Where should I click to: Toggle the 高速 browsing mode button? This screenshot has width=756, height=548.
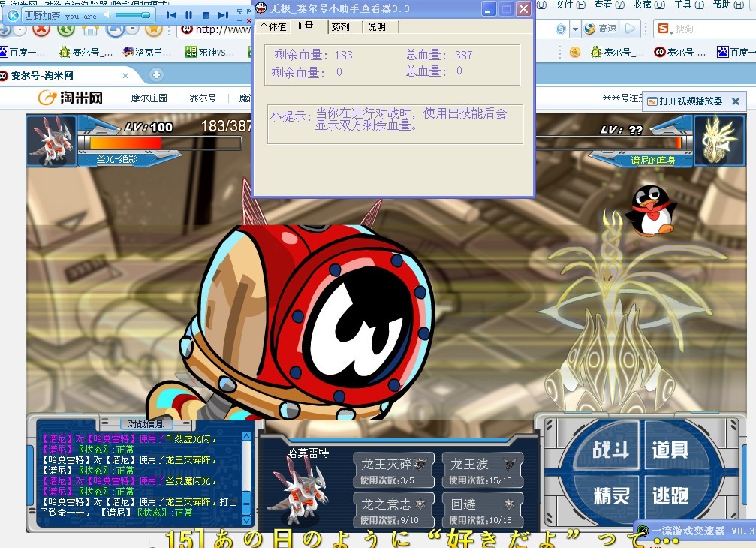[601, 29]
